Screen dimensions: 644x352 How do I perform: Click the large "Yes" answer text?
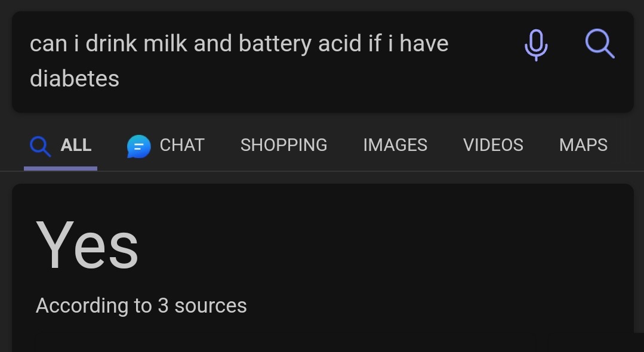point(87,245)
